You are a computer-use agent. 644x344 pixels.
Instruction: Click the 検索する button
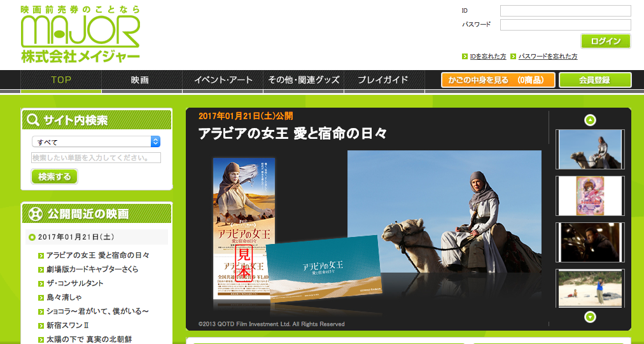tap(54, 176)
